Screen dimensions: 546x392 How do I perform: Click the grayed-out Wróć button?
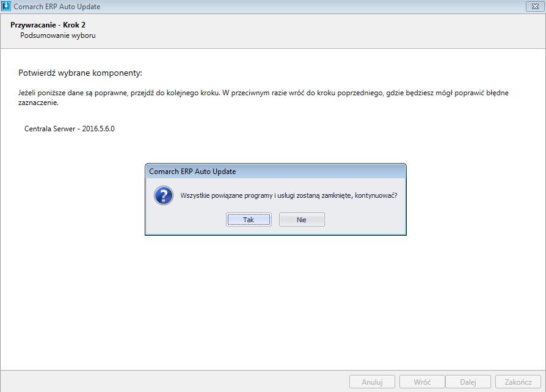[422, 382]
